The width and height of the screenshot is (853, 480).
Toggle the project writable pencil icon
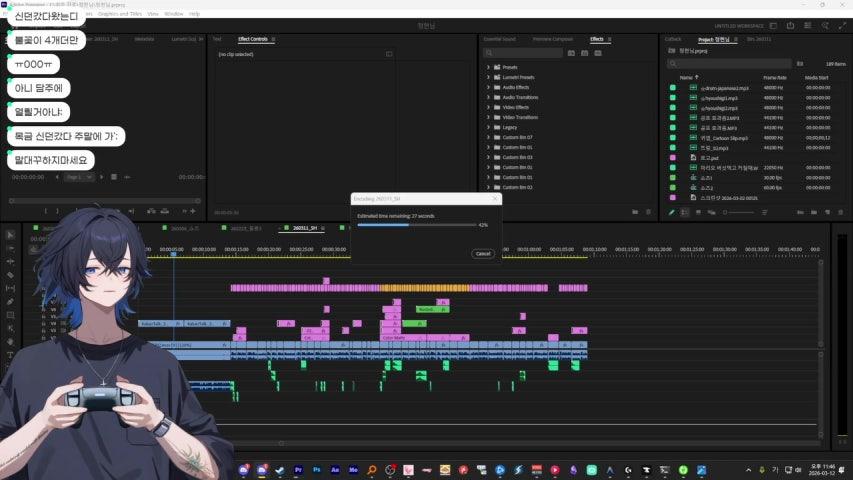[672, 212]
